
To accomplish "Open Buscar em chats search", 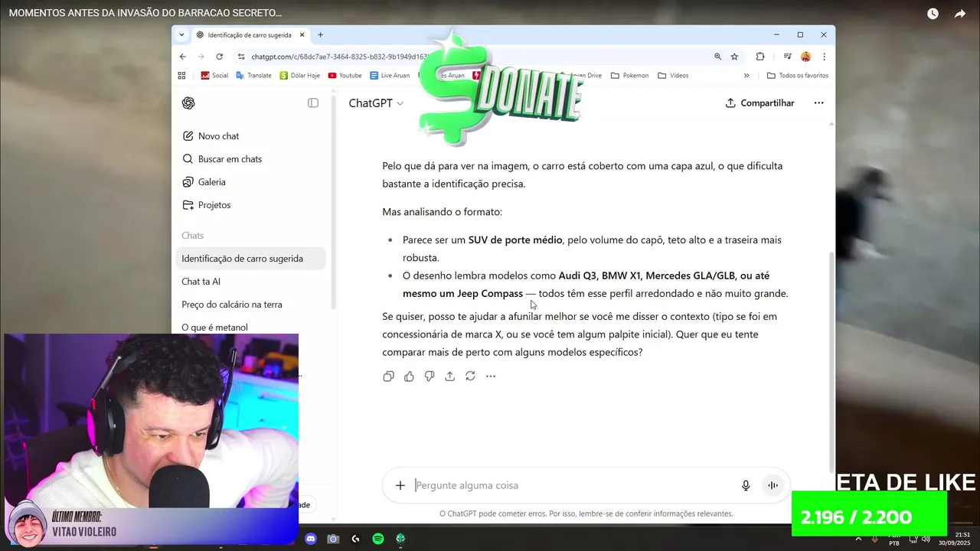I will tap(222, 159).
